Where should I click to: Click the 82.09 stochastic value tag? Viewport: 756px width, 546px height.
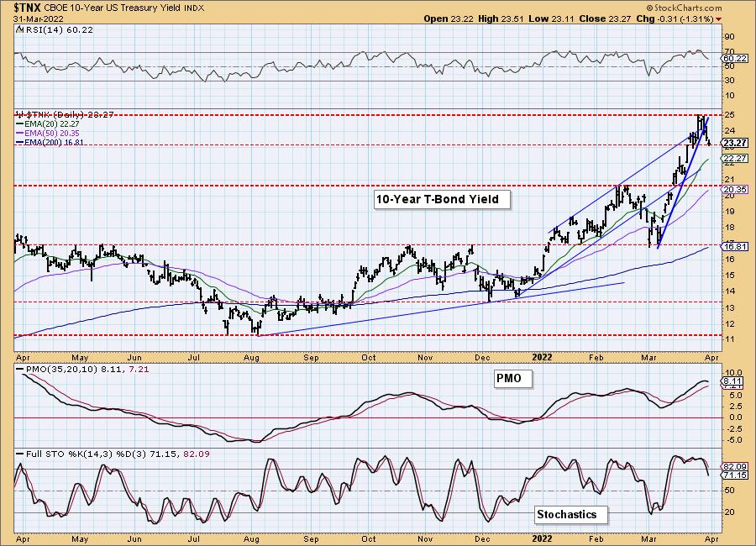[x=736, y=467]
